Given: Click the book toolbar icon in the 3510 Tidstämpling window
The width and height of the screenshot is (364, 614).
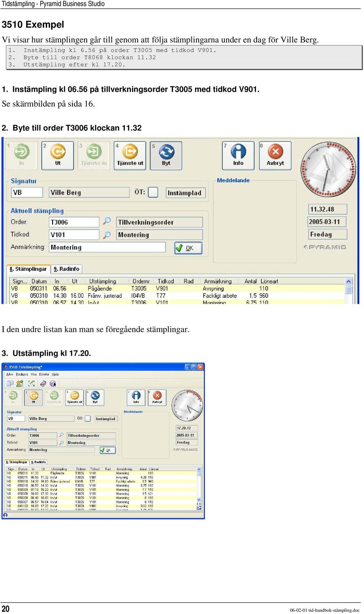Looking at the screenshot, I should click(43, 383).
